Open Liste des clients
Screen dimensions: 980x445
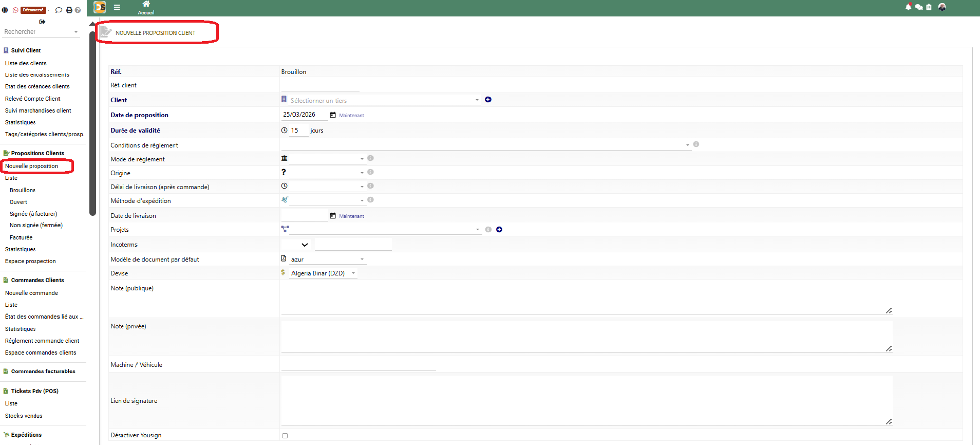[x=26, y=63]
